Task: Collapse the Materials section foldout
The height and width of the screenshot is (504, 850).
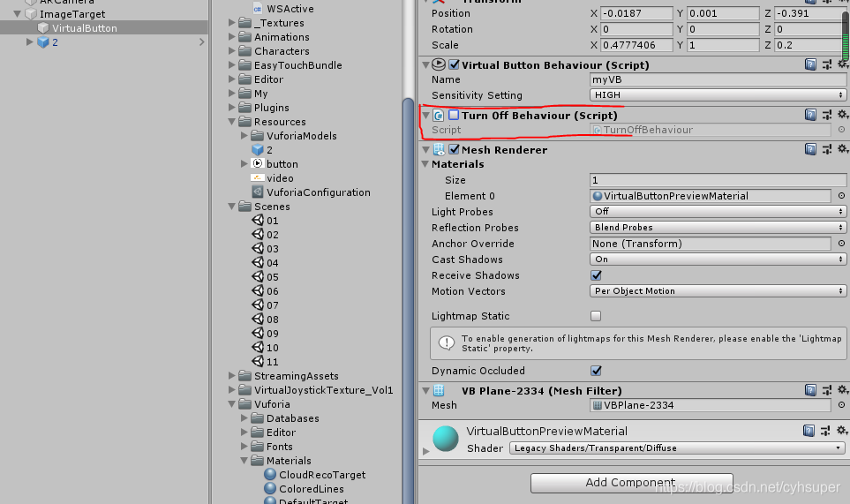Action: tap(425, 163)
